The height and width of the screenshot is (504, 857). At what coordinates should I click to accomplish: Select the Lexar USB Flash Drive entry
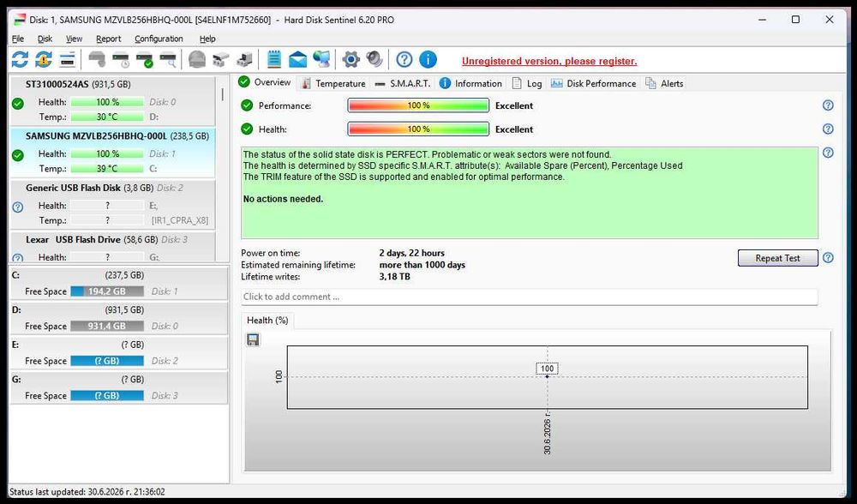pyautogui.click(x=112, y=247)
